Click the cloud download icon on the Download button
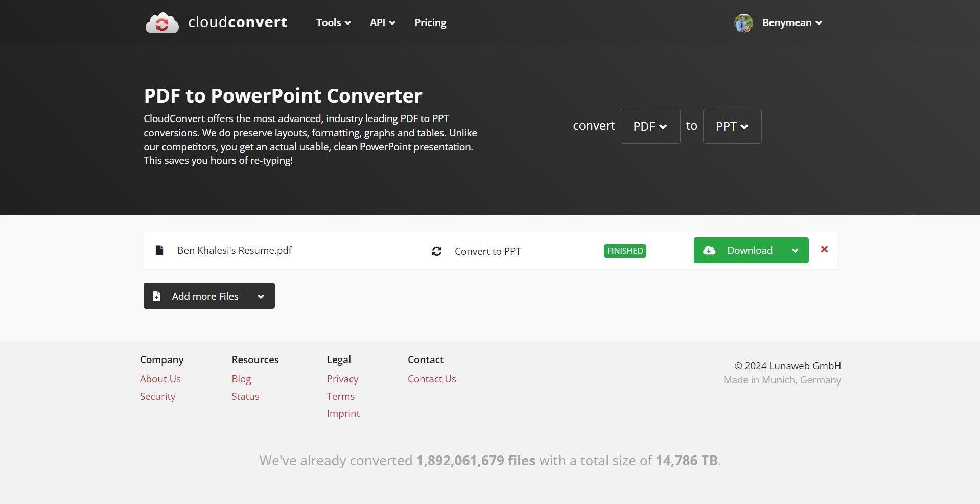980x504 pixels. (710, 250)
